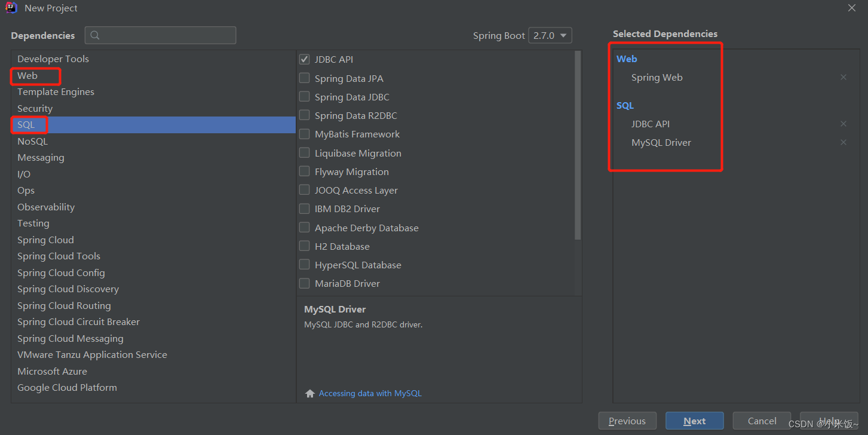Tick the Flyway Migration checkbox
Screen dimensions: 868x435
(304, 171)
